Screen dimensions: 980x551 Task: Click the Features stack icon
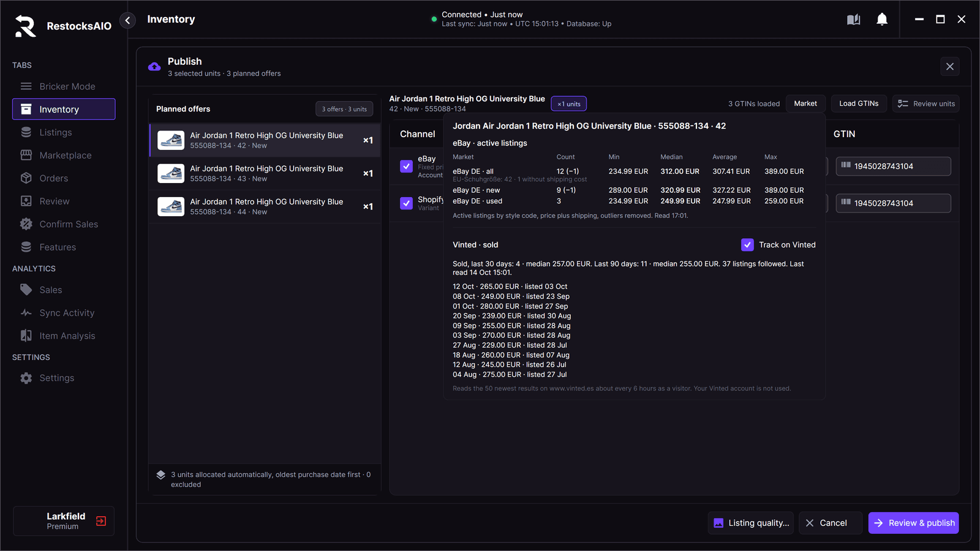[x=26, y=247]
